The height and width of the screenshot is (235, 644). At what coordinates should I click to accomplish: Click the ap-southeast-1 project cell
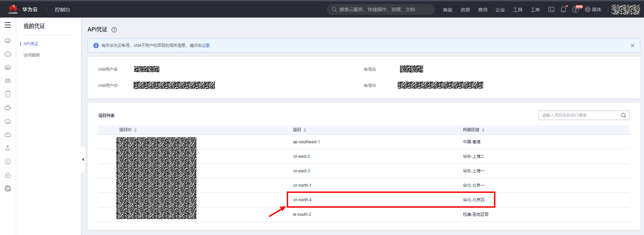pyautogui.click(x=306, y=142)
